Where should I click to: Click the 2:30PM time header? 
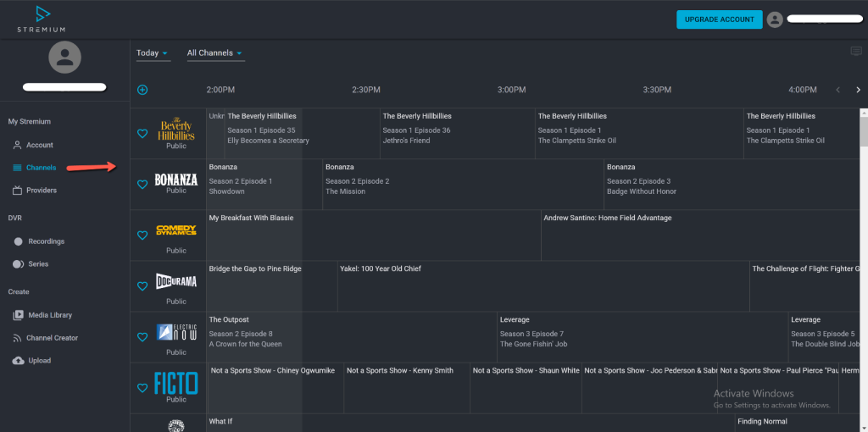point(366,90)
